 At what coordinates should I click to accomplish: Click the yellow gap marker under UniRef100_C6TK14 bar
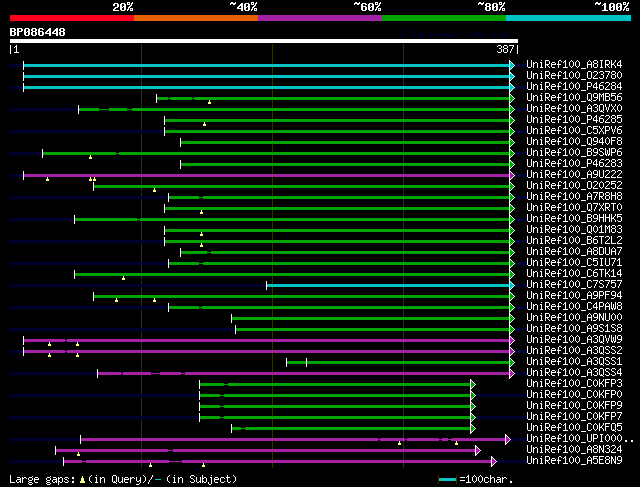123,278
